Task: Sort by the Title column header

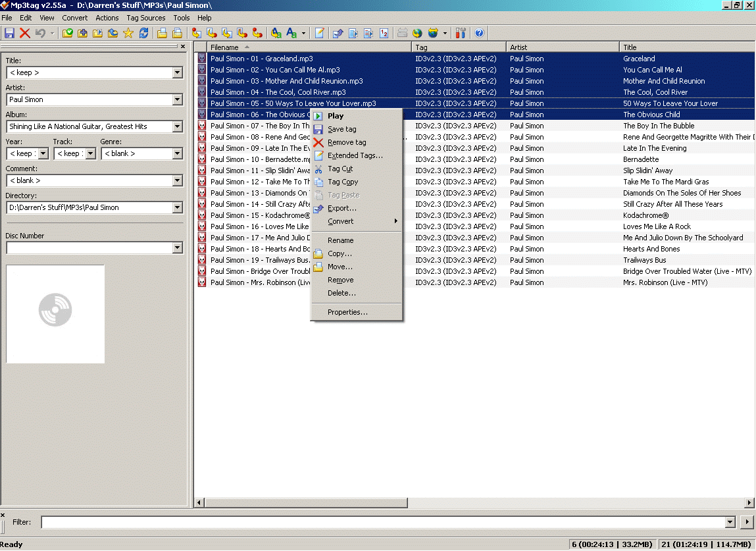Action: pyautogui.click(x=687, y=47)
